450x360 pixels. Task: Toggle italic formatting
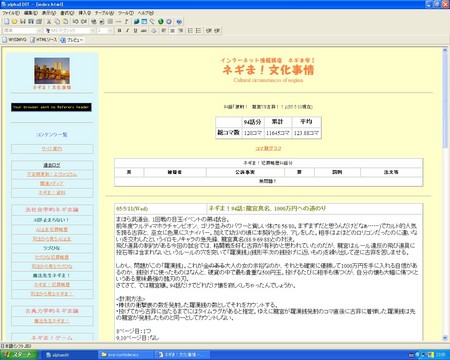pos(127,31)
